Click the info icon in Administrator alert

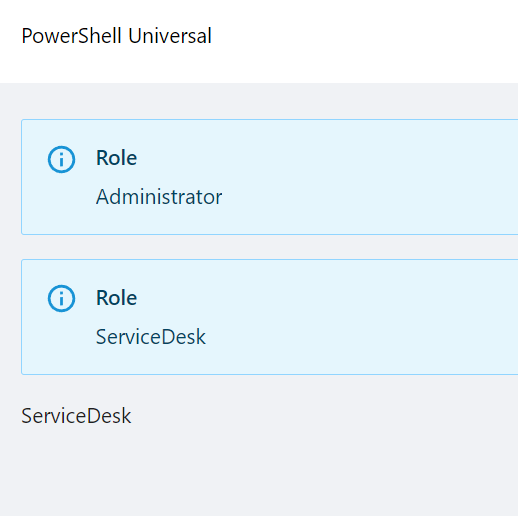pyautogui.click(x=61, y=159)
